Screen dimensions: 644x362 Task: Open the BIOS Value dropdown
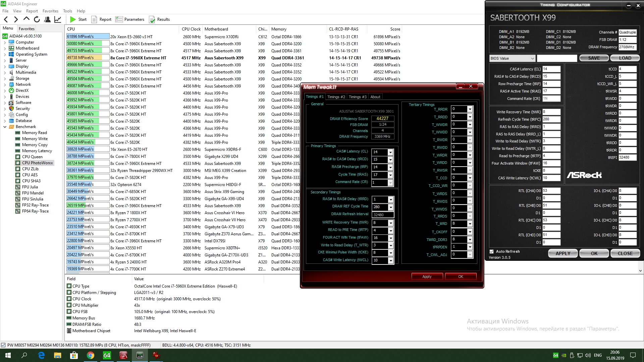click(x=512, y=58)
